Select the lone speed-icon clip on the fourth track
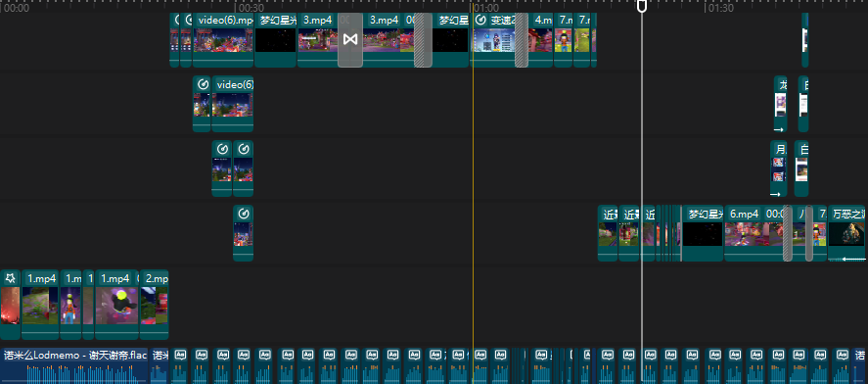The height and width of the screenshot is (384, 868). [243, 233]
